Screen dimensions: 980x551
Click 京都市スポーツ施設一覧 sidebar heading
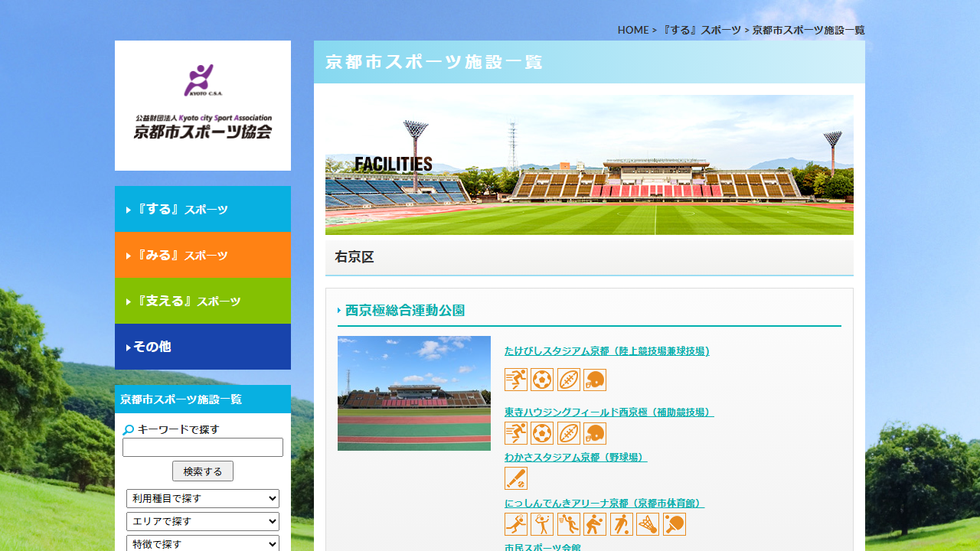(203, 399)
